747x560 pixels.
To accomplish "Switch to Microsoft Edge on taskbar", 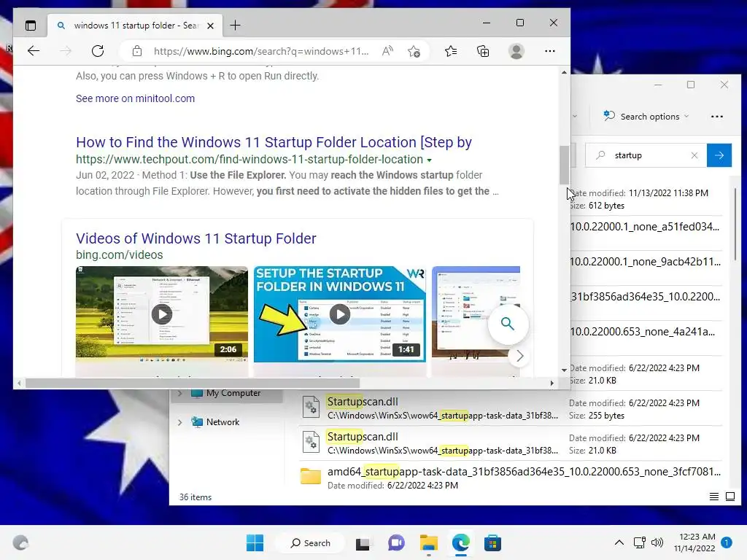I will point(461,542).
